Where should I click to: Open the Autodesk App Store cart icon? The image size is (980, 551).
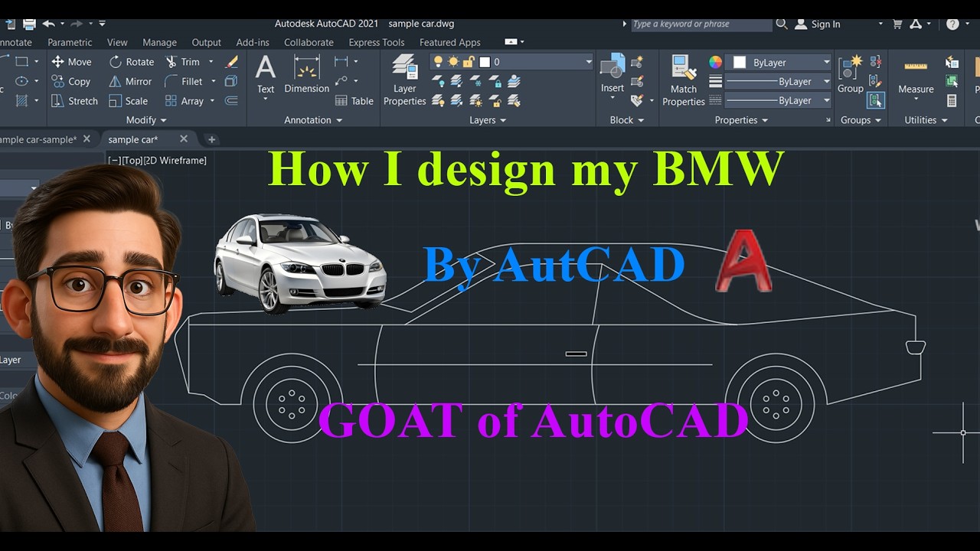click(x=898, y=24)
